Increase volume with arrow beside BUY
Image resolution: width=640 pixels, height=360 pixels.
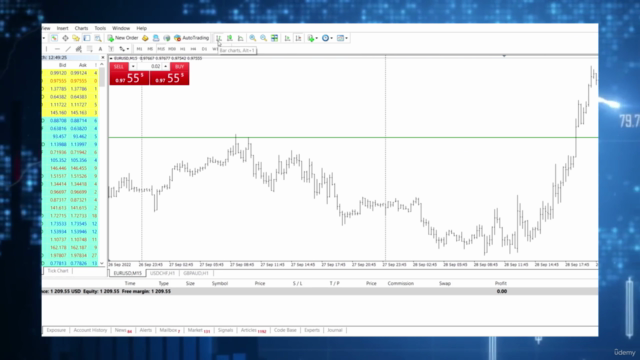(165, 67)
